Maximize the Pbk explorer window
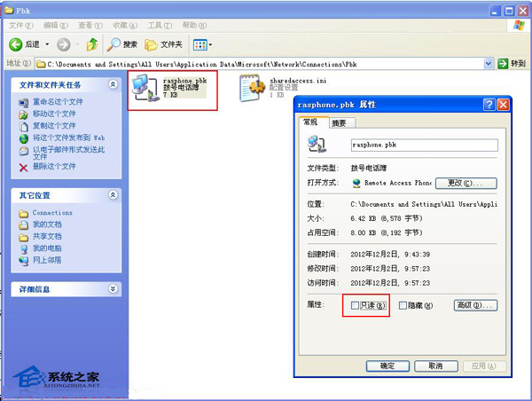The width and height of the screenshot is (532, 401). click(x=509, y=12)
